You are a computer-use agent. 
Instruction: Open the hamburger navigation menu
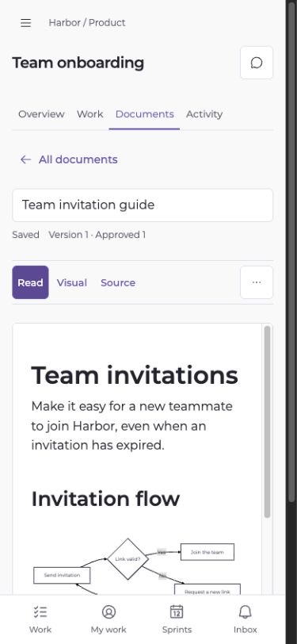26,23
